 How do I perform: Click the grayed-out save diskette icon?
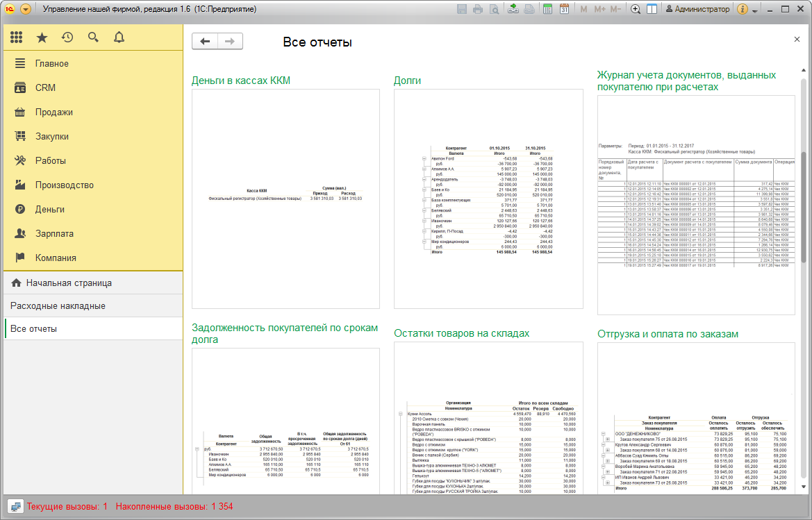tap(462, 9)
